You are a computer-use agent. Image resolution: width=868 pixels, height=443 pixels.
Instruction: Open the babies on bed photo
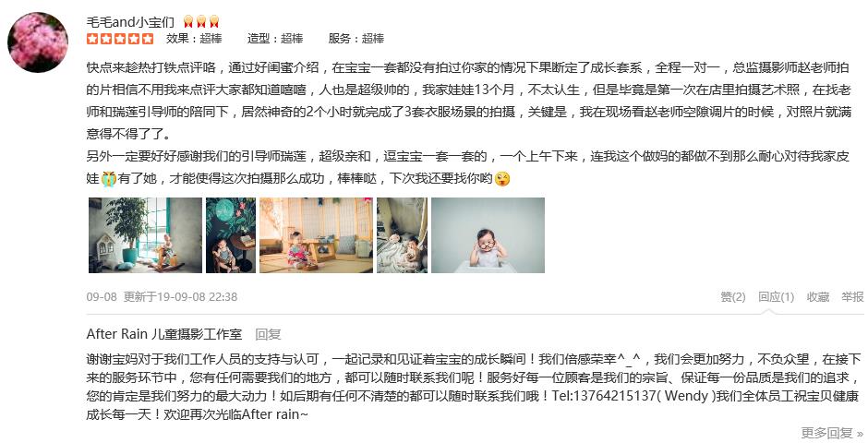[402, 235]
